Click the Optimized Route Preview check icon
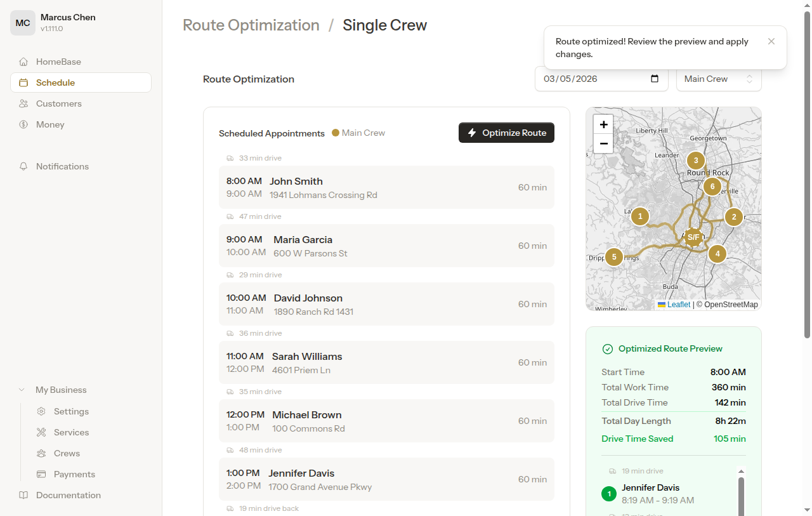The height and width of the screenshot is (516, 812). 607,348
